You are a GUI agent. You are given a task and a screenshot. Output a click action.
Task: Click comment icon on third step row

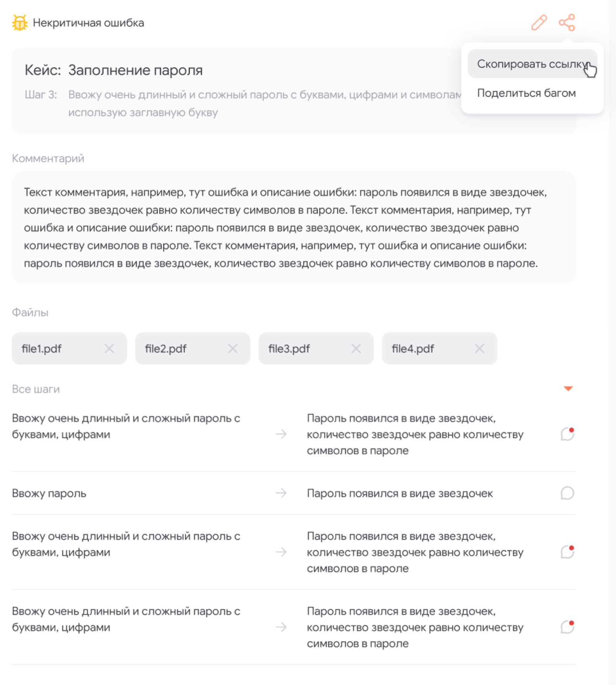point(567,552)
